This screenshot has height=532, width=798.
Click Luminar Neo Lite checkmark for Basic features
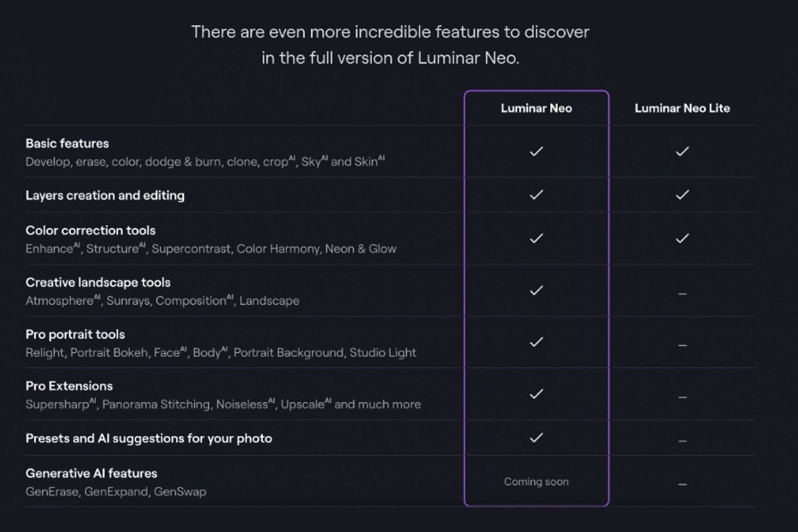[x=682, y=151]
